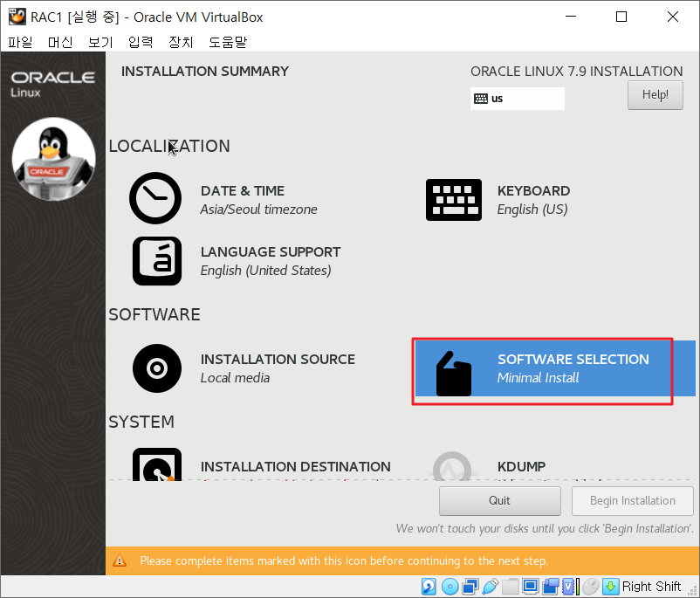Click the 'us' keyboard layout indicator
This screenshot has width=700, height=598.
pos(518,99)
